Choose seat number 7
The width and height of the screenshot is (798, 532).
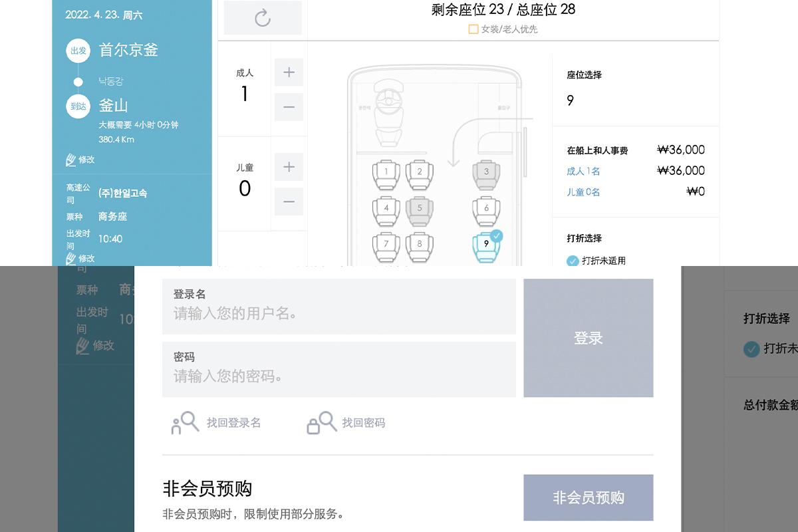point(386,247)
